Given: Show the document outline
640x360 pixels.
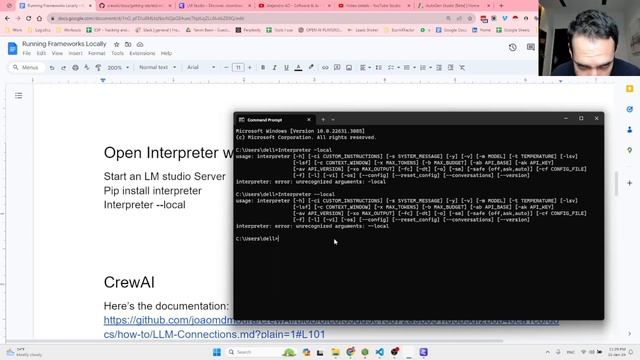Looking at the screenshot, I should (x=18, y=96).
